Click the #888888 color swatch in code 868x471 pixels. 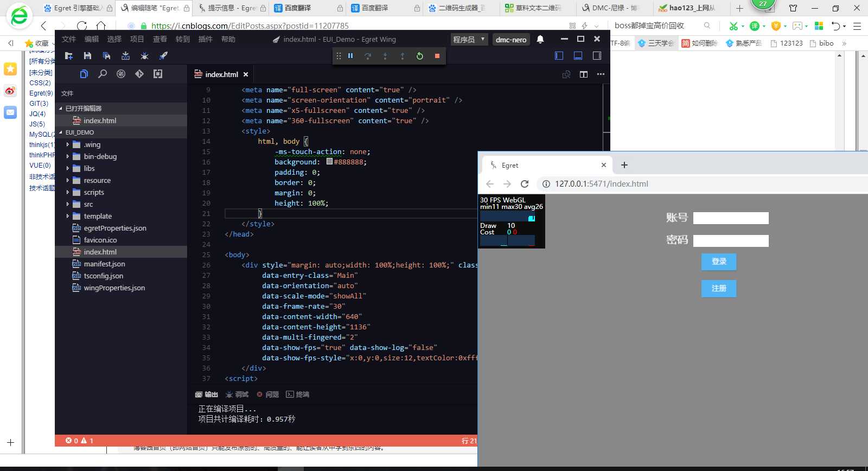tap(329, 162)
